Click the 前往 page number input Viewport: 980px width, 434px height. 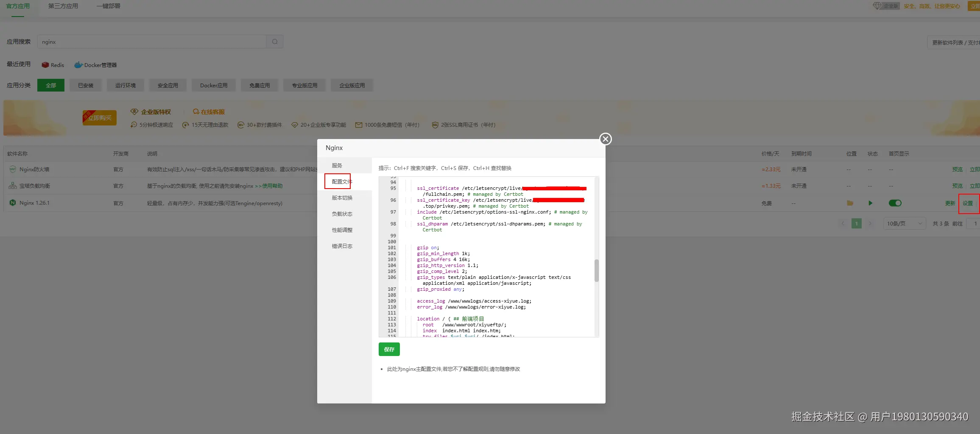(974, 223)
